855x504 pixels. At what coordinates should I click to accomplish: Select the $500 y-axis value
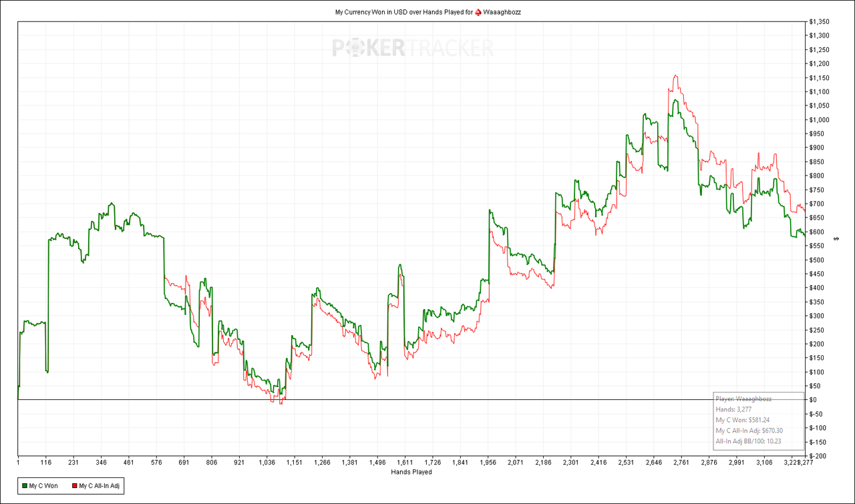(816, 260)
